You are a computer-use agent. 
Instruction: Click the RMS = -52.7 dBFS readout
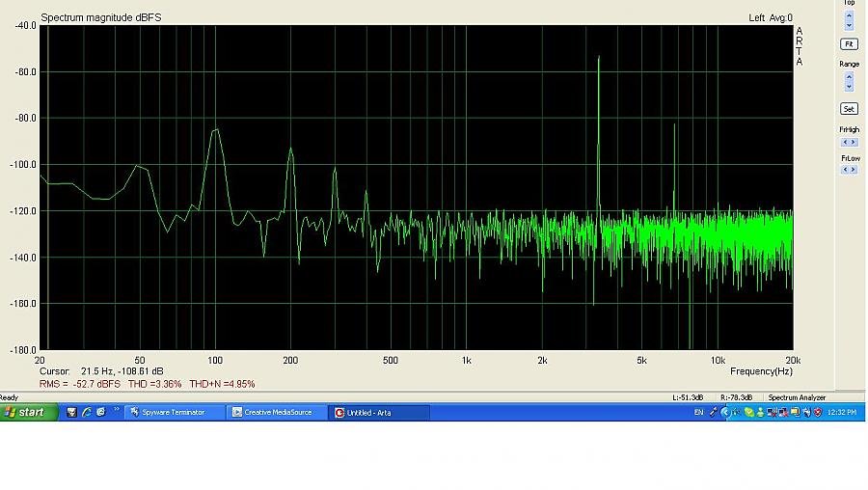80,384
